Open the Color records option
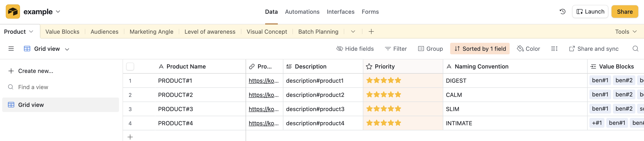 point(529,49)
